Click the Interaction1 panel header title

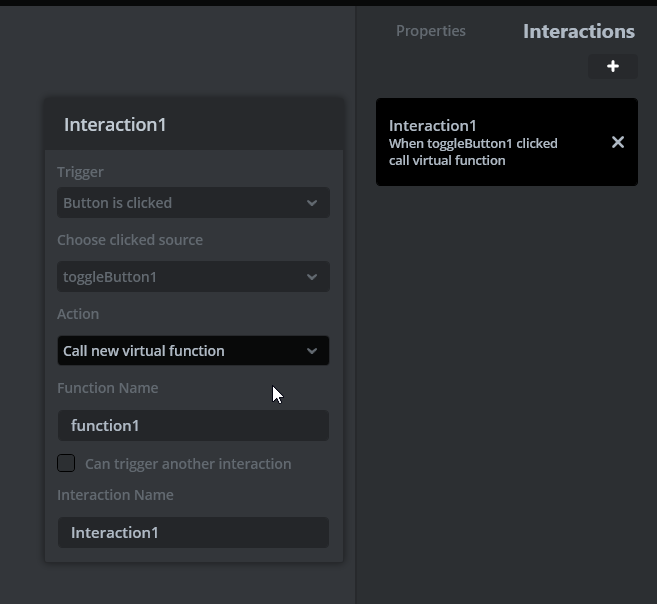(115, 124)
